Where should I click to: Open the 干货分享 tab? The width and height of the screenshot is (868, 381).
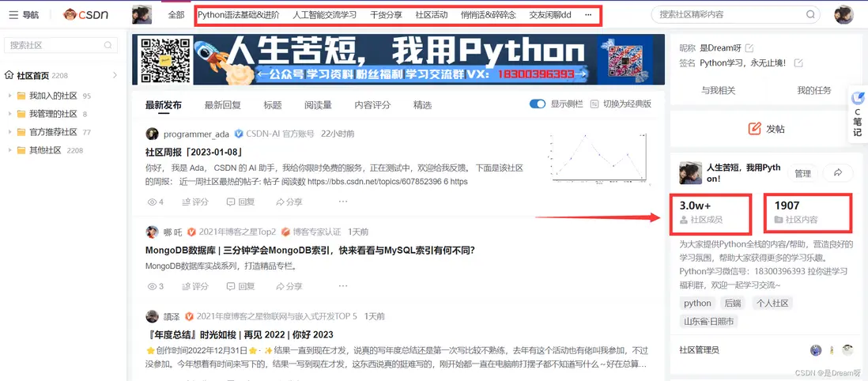tap(386, 15)
